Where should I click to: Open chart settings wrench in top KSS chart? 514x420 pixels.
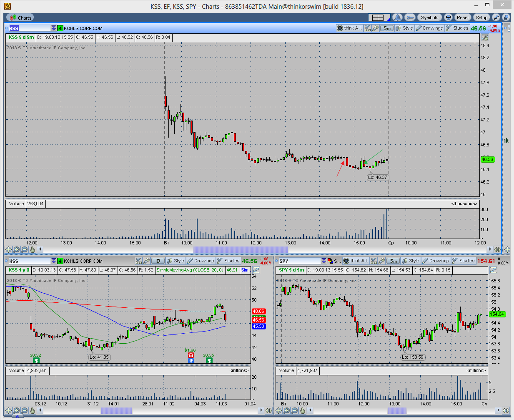click(x=375, y=28)
